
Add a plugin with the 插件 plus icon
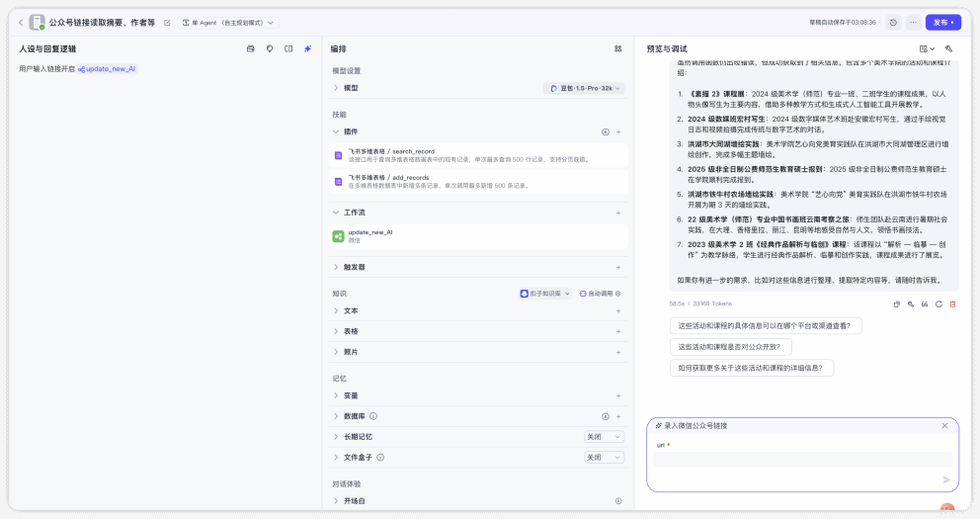point(618,131)
